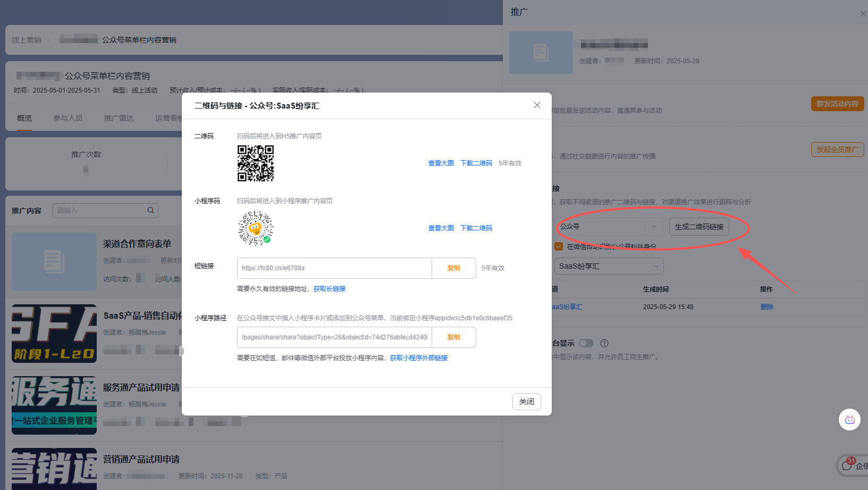Switch to 推广雷达 tab
Screen dimensions: 868x490
pos(119,118)
